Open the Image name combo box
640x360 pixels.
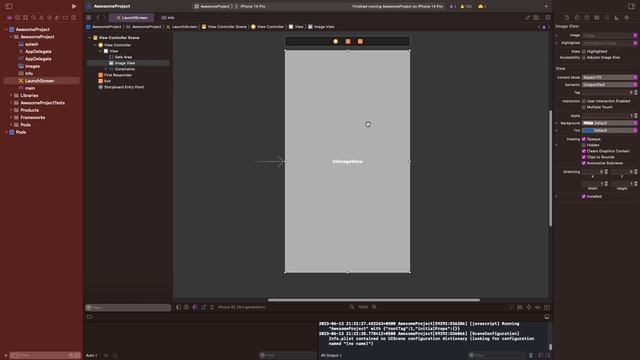[609, 36]
